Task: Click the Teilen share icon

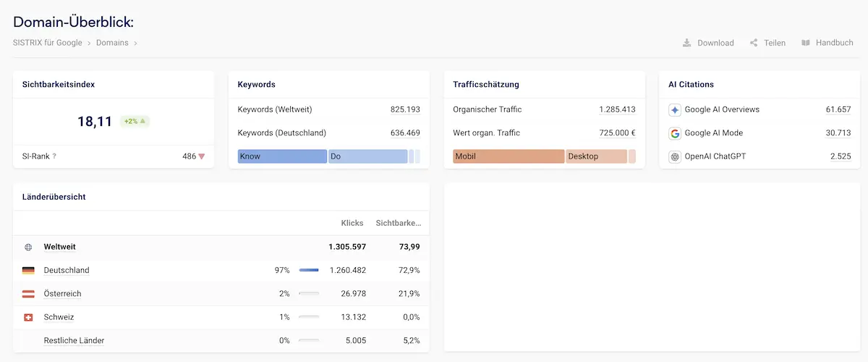Action: click(x=754, y=43)
